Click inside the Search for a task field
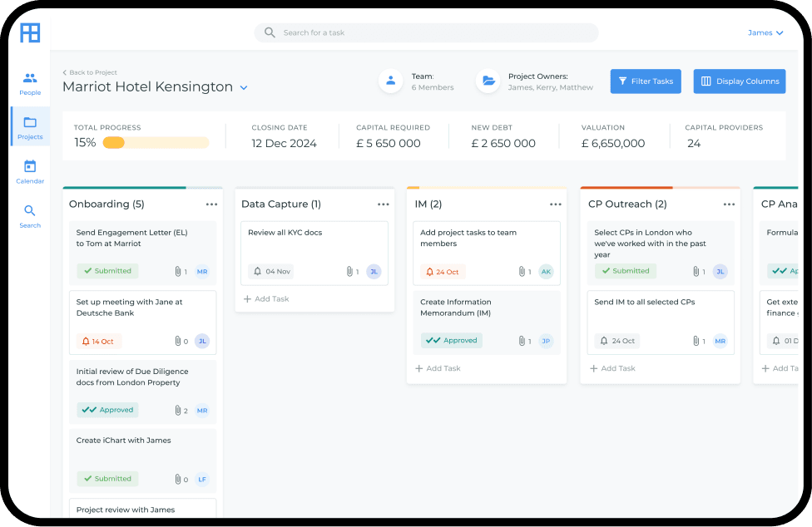Screen dimensions: 812x527 click(426, 32)
